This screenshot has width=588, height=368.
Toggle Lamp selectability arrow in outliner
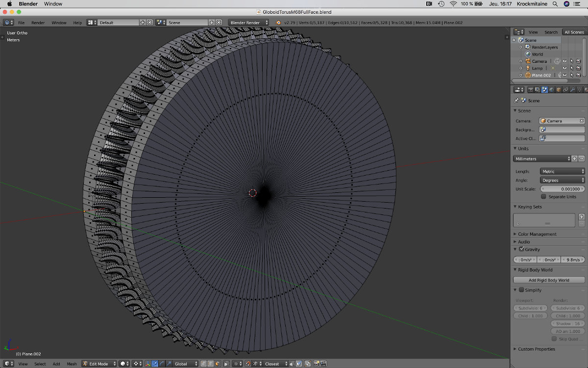click(x=571, y=68)
